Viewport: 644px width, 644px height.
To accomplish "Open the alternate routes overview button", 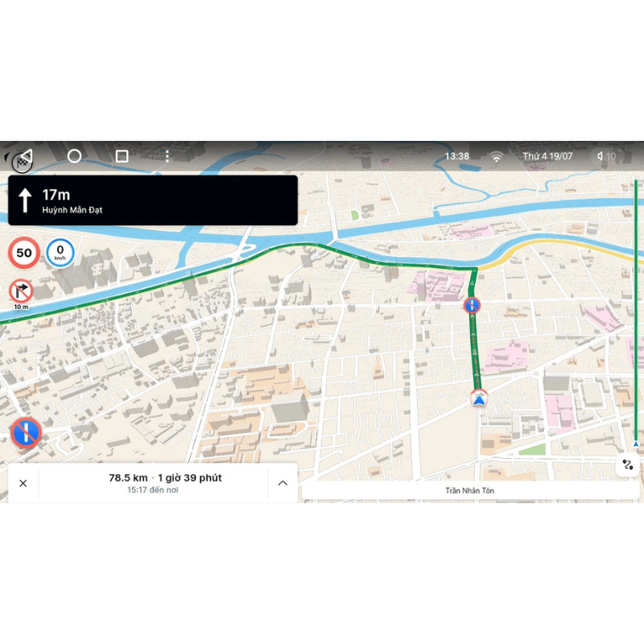I will [628, 465].
